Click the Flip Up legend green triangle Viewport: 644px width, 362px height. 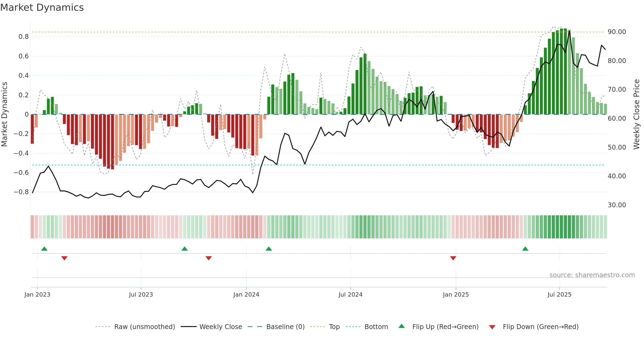401,326
